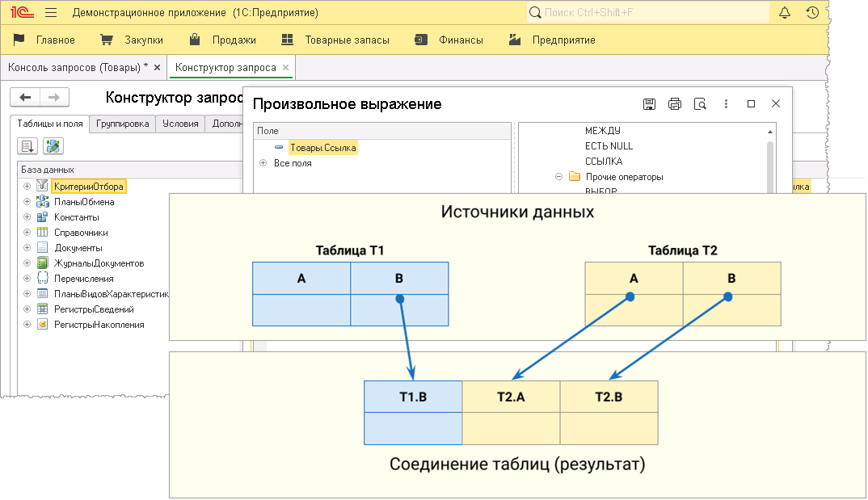
Task: Expand the Все поля node
Action: 263,163
